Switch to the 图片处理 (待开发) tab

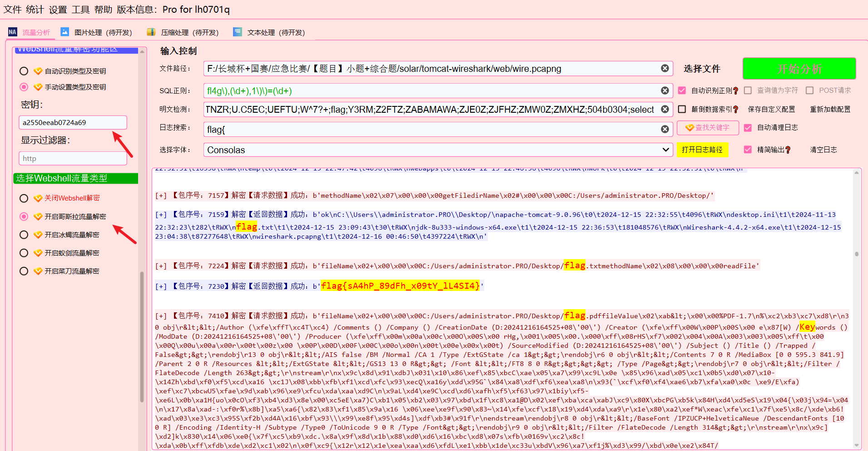(x=96, y=32)
